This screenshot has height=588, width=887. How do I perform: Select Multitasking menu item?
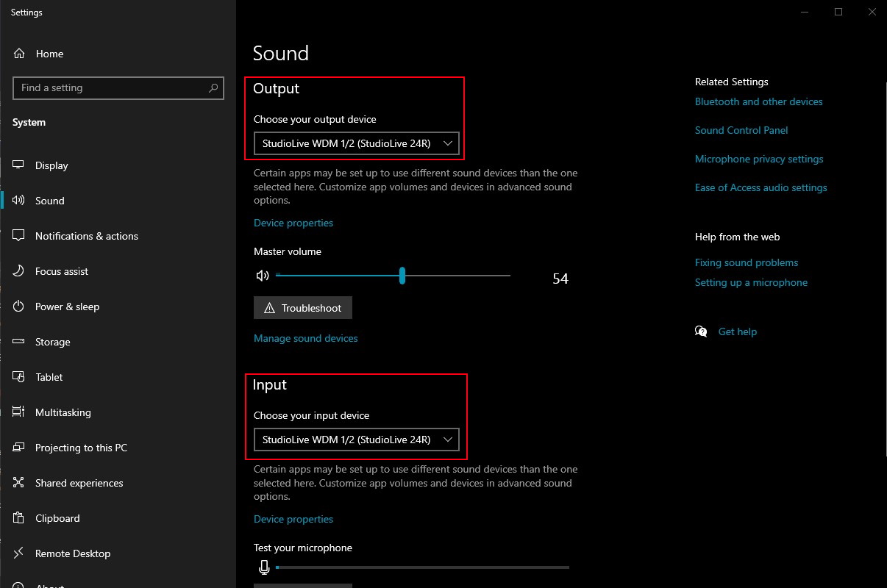click(x=63, y=412)
